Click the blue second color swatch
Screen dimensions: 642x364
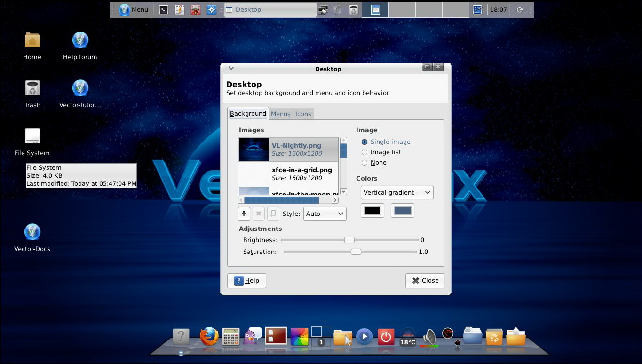pos(403,211)
